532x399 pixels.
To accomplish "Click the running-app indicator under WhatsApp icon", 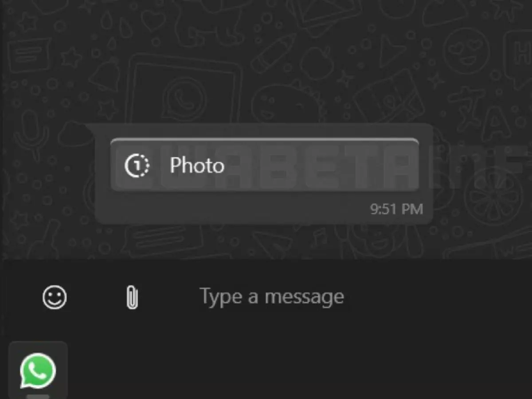I will (x=38, y=396).
